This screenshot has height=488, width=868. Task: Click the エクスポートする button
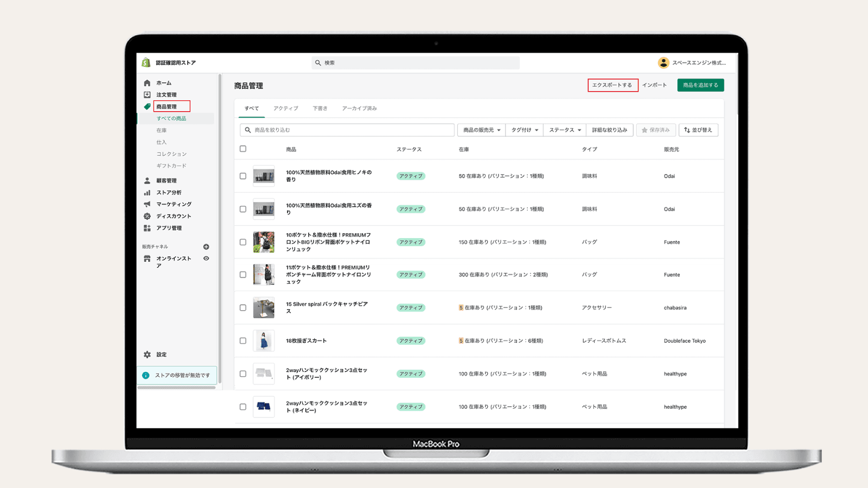coord(612,85)
